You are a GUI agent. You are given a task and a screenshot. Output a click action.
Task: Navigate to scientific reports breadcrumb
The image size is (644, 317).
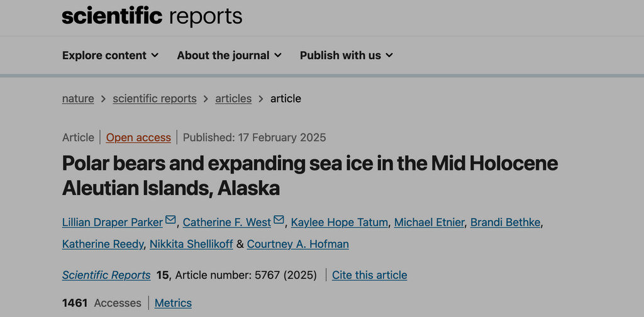pos(154,99)
